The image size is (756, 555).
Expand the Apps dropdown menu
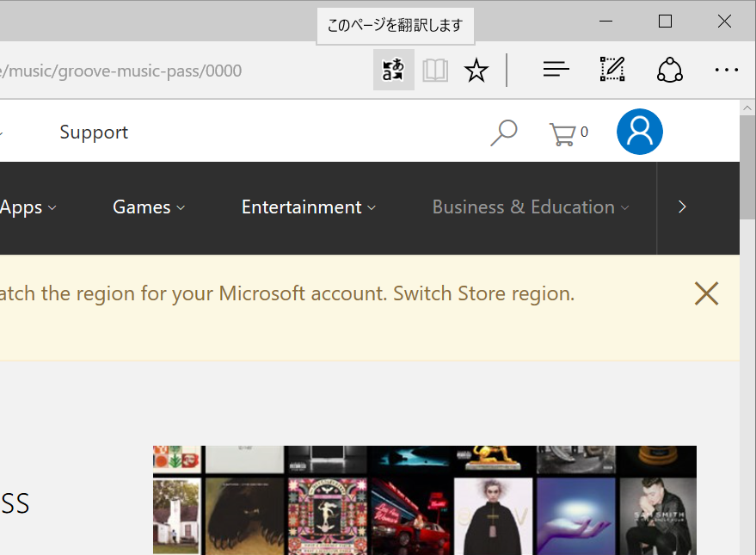[x=28, y=207]
